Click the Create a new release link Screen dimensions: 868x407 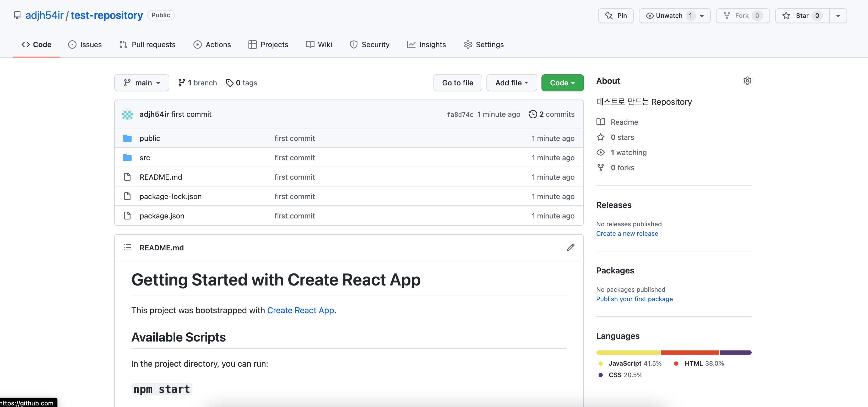click(x=627, y=233)
